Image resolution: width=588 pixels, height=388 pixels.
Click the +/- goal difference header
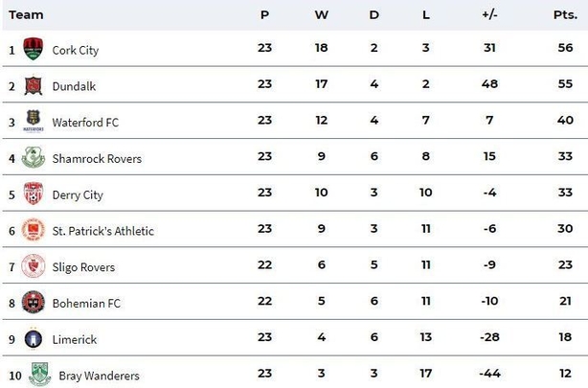(x=489, y=15)
